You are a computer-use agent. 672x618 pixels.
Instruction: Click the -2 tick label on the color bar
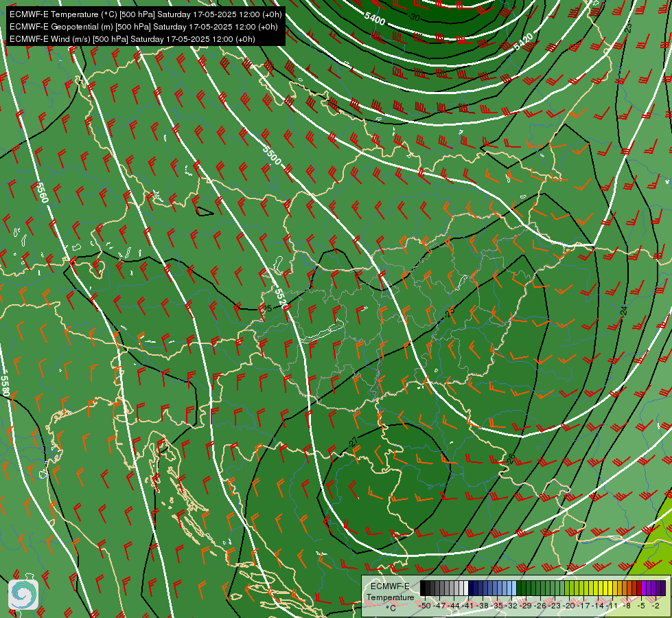pyautogui.click(x=656, y=606)
